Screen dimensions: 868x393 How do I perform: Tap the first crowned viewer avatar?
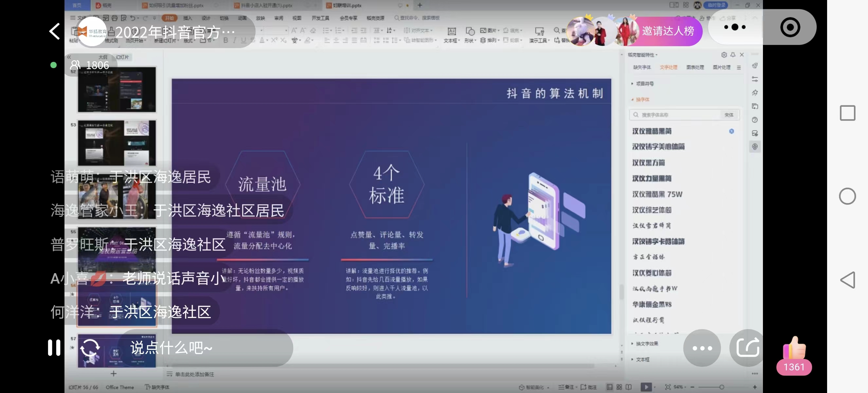(581, 31)
